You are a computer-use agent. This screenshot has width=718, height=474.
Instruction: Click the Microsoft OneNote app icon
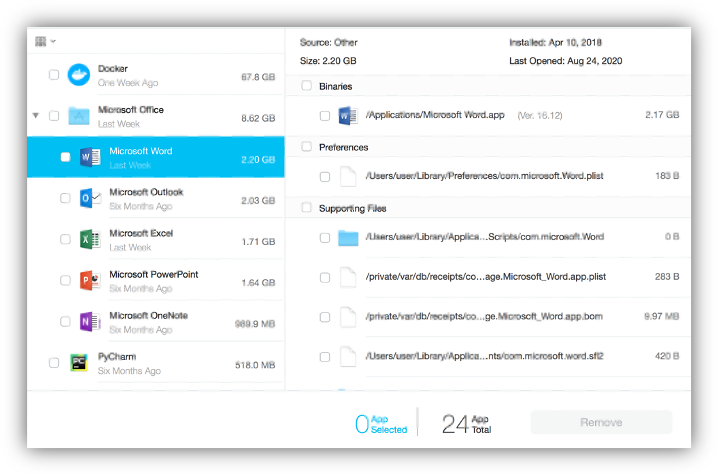[x=90, y=322]
